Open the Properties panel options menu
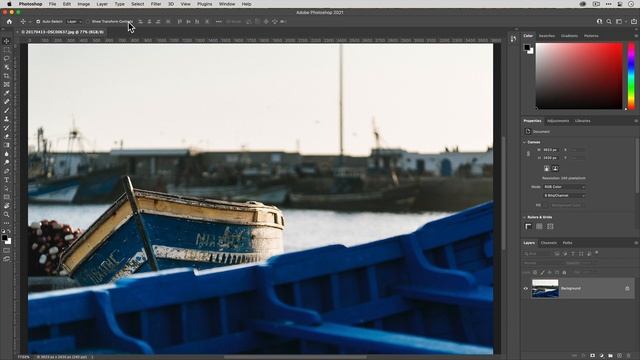The image size is (640, 360). [x=636, y=121]
